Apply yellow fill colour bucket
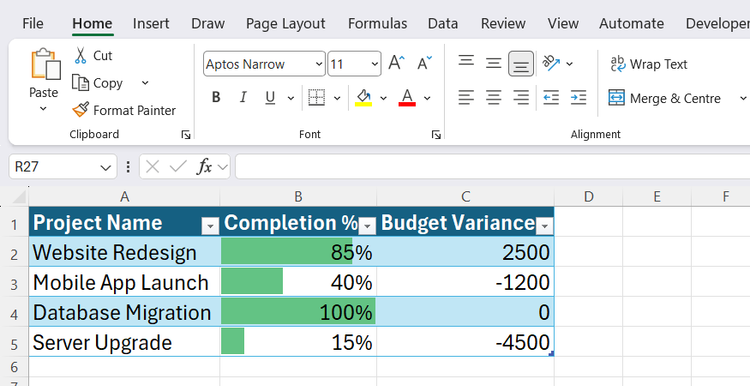The height and width of the screenshot is (386, 750). pos(364,98)
